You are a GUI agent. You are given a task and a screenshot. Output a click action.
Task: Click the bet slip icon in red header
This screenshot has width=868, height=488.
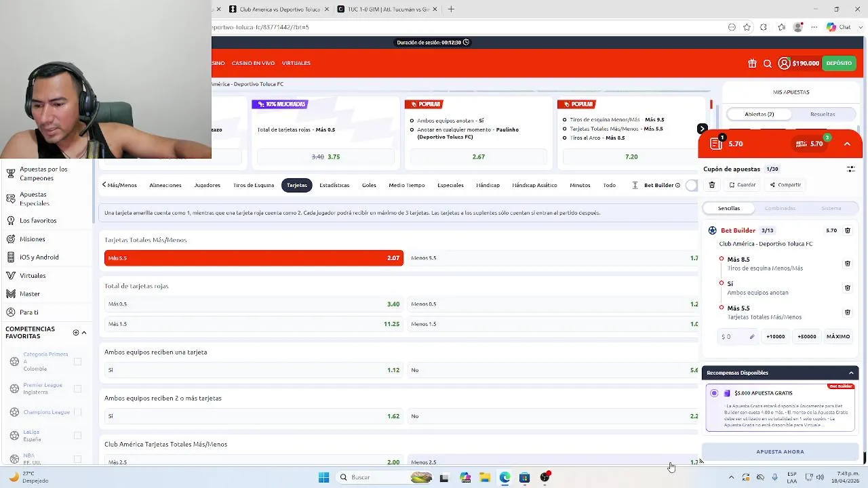coord(717,143)
